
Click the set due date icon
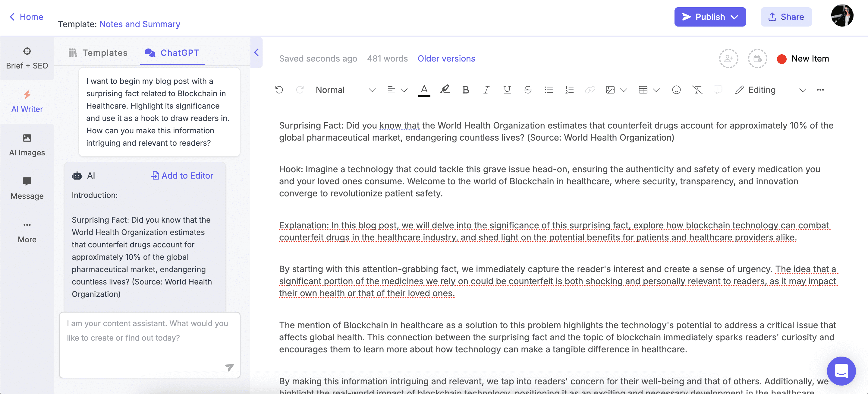pos(757,59)
